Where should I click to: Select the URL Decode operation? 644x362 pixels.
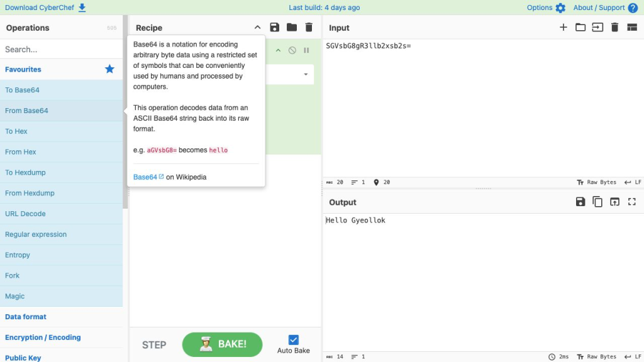(61, 214)
